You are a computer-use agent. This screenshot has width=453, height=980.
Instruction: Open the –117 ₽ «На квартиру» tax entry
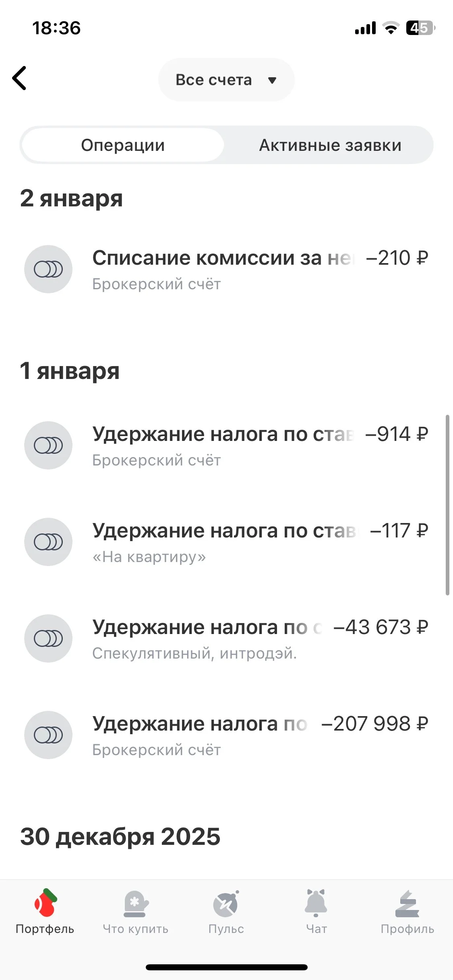(226, 542)
